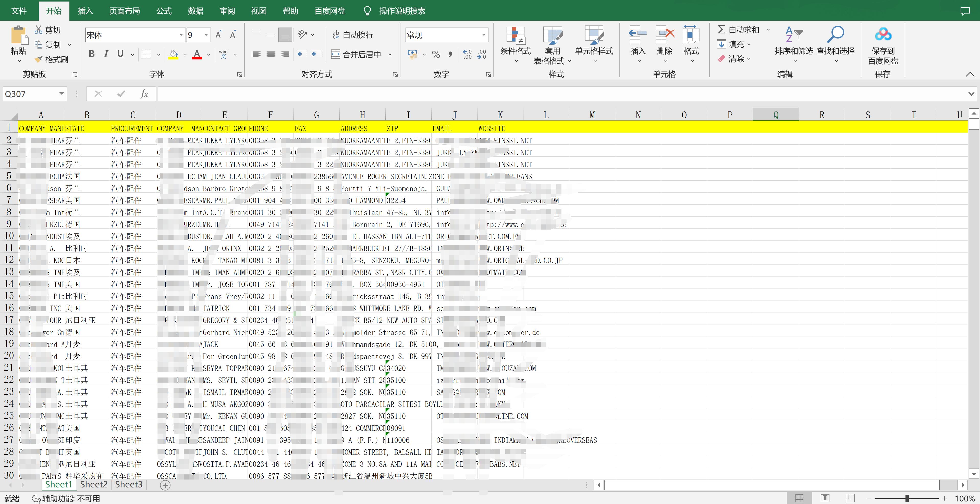Switch to the Formulas (公式) tab
Screen dimensions: 980x504
(164, 11)
